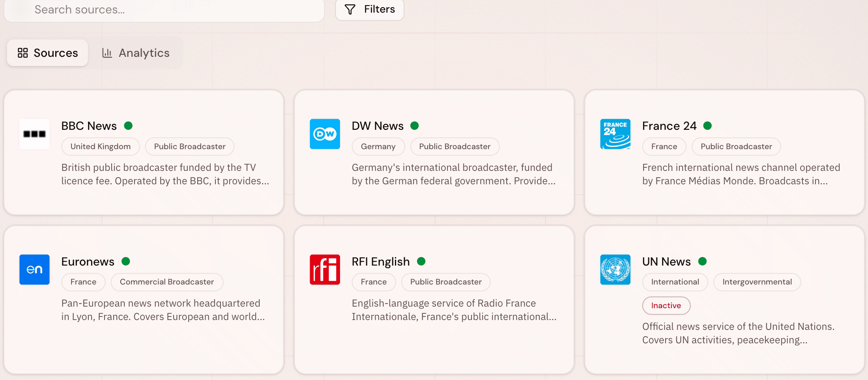Click the International tag on UN News

tap(675, 282)
